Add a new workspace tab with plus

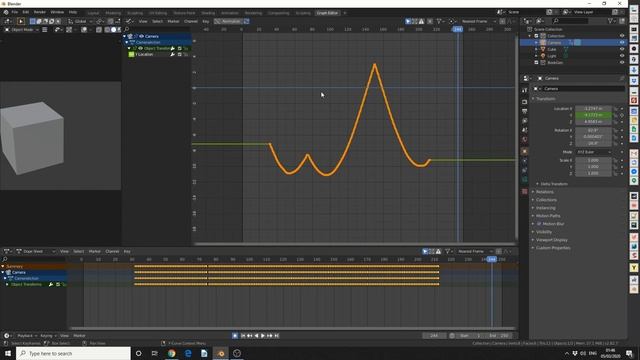(x=344, y=13)
